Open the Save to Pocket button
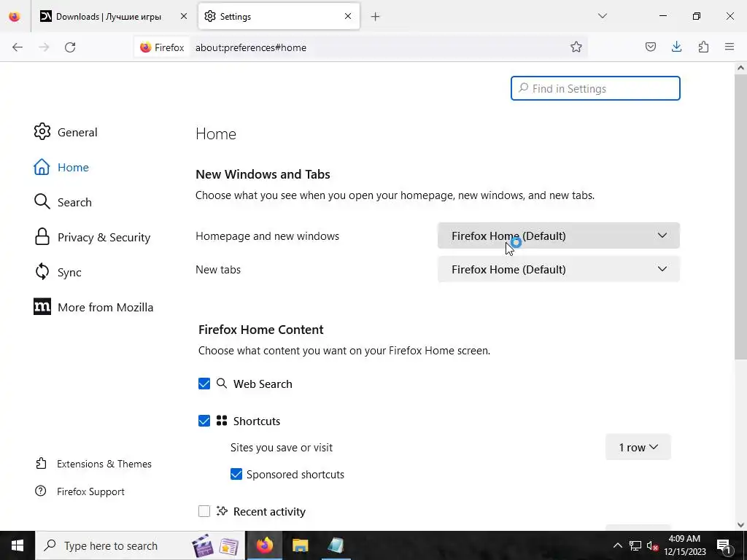The width and height of the screenshot is (747, 560). (650, 47)
